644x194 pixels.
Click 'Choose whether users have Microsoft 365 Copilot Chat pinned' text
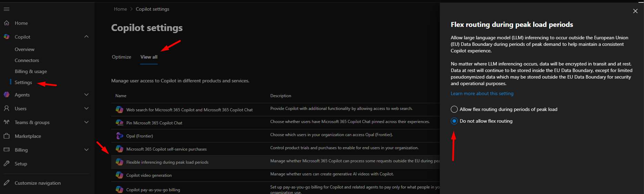[x=350, y=122]
